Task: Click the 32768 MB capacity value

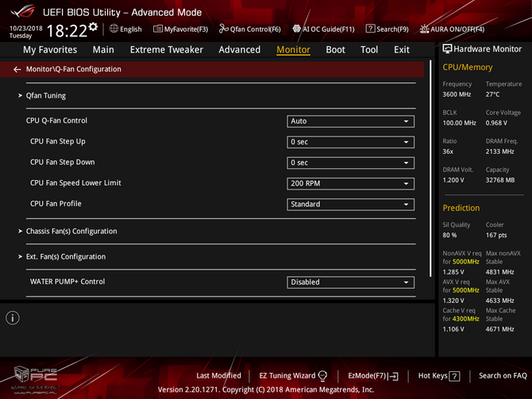Action: coord(499,180)
